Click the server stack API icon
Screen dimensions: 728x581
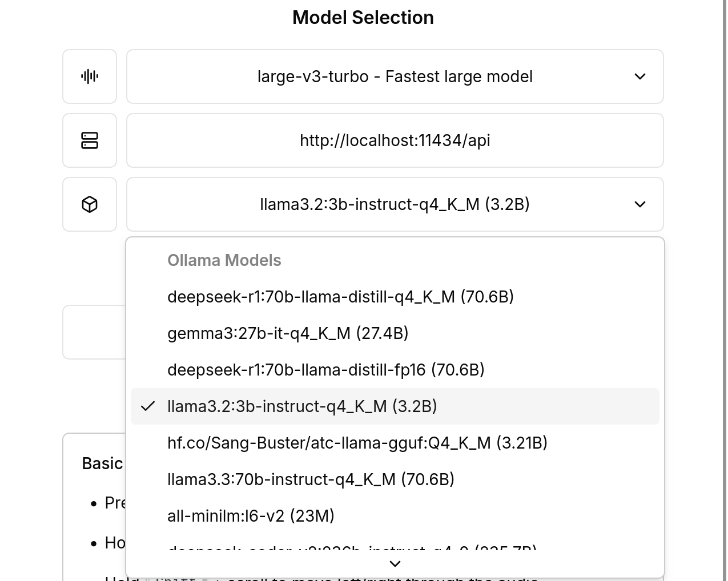tap(89, 140)
